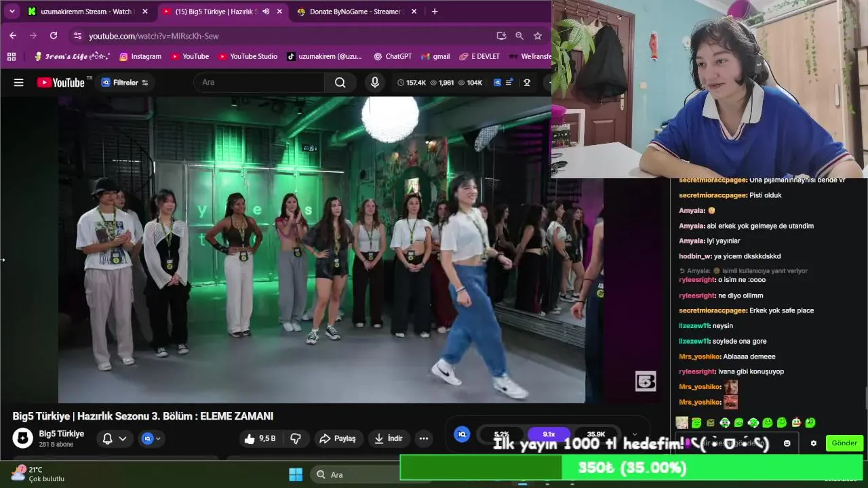Click the YouTube search magnifier button
The width and height of the screenshot is (868, 488).
coord(340,83)
